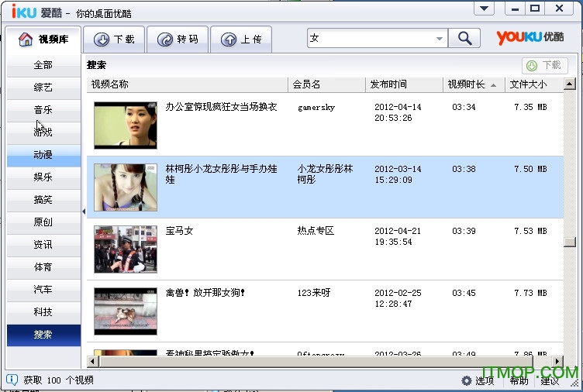The height and width of the screenshot is (392, 583).
Task: Click the Youku logo
Action: pos(530,37)
